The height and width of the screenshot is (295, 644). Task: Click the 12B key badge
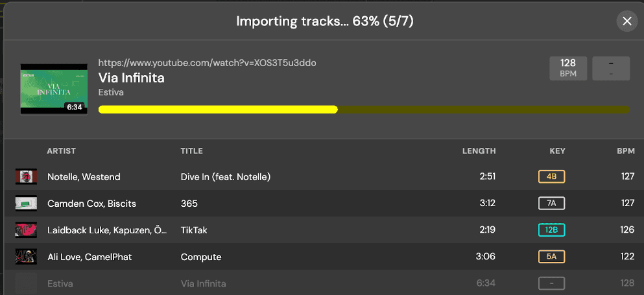point(551,230)
